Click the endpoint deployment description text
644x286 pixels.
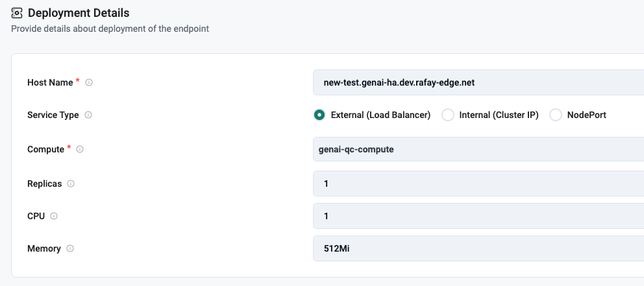pos(110,29)
